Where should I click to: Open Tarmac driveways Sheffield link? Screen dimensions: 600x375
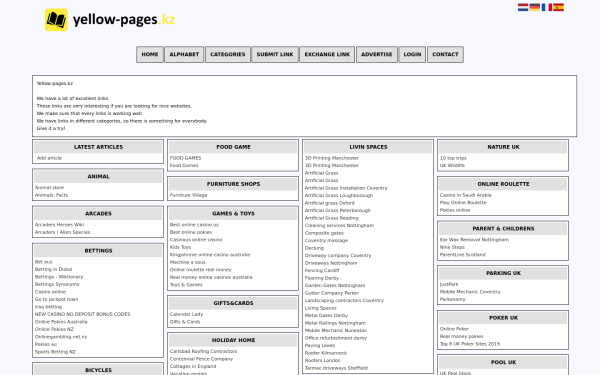coord(336,368)
